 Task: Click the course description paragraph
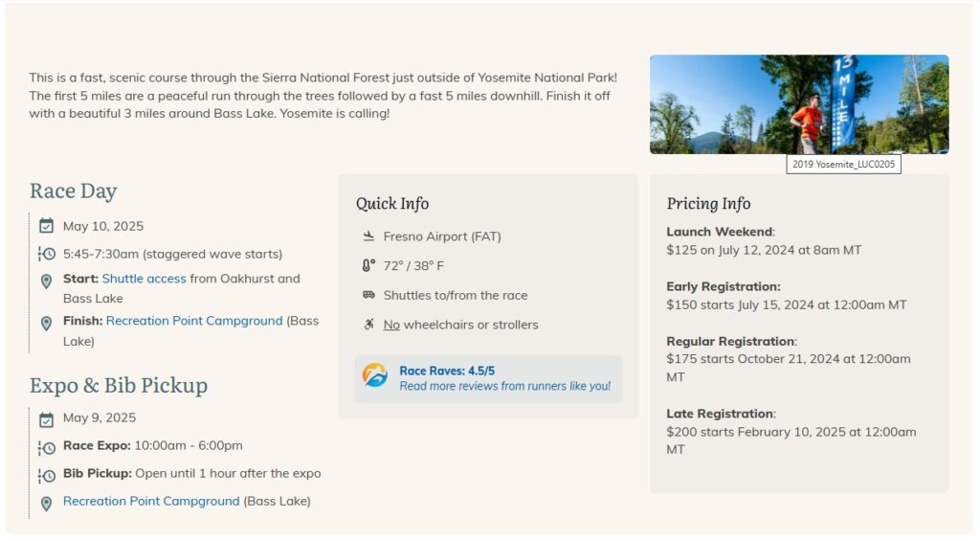tap(323, 96)
